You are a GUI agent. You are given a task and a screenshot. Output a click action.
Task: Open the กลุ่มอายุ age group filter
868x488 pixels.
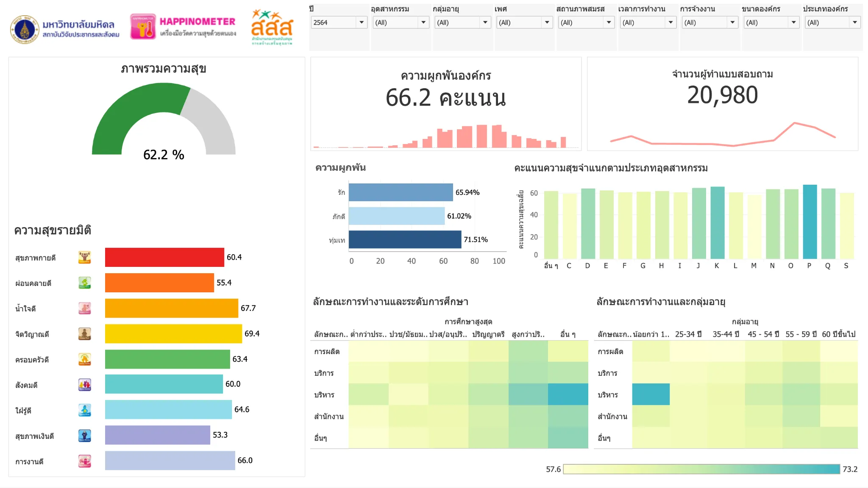point(486,22)
